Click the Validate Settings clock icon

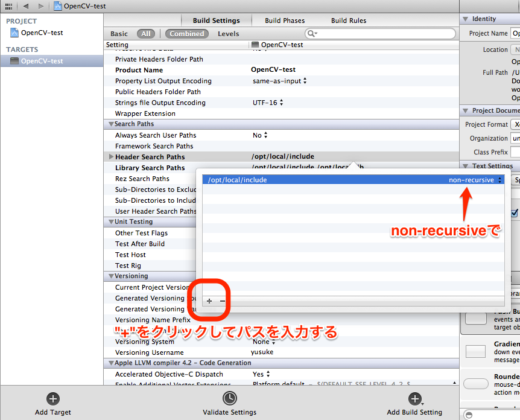[x=229, y=398]
